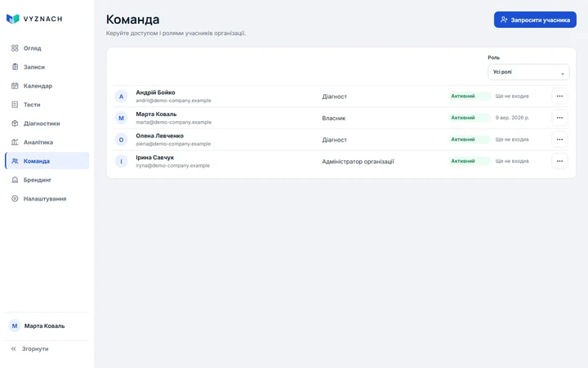Click the Записи clipboard icon

point(15,67)
